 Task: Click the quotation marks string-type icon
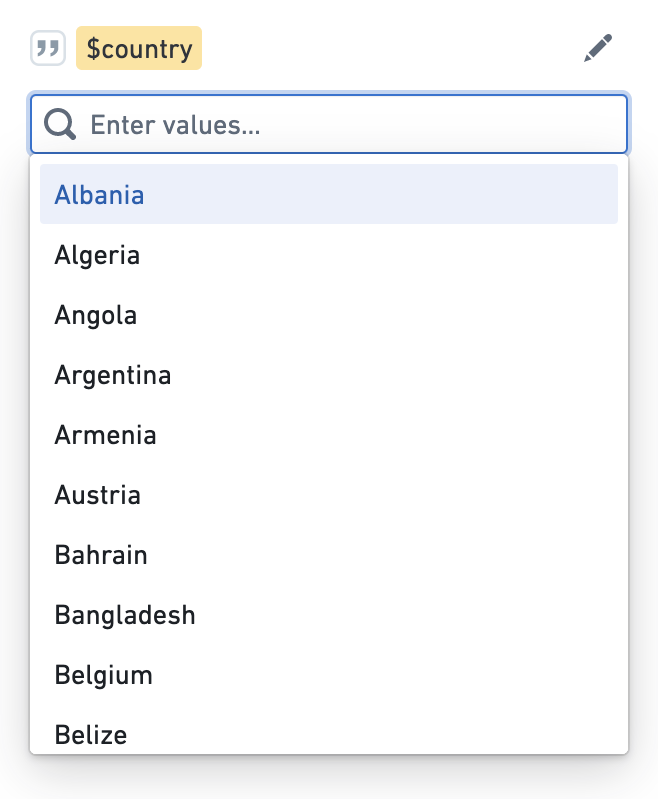pos(48,48)
